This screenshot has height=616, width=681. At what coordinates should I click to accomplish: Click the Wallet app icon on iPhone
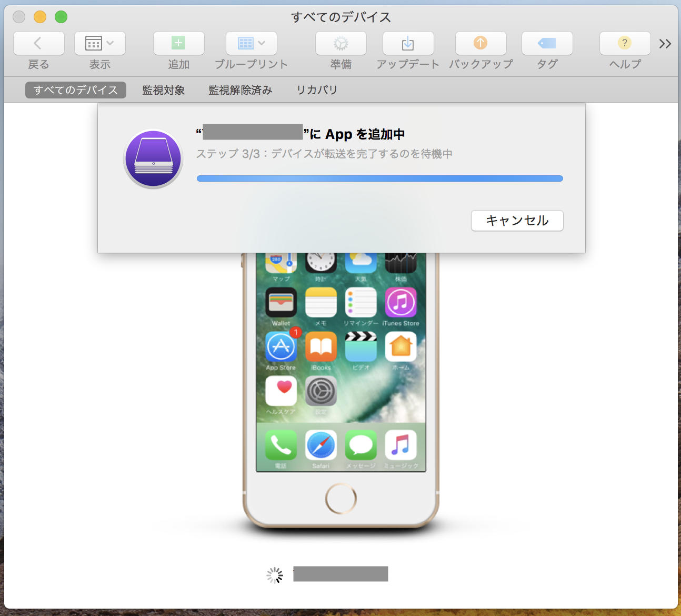tap(281, 302)
